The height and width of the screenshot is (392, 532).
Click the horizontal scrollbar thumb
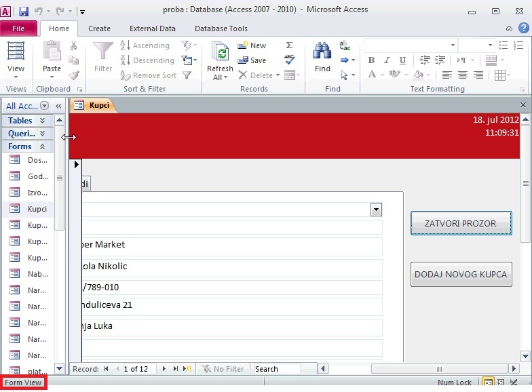click(440, 369)
